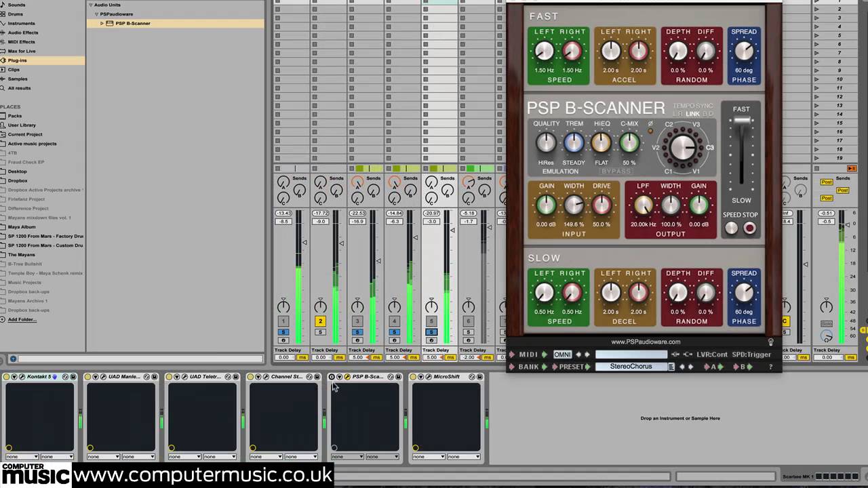Viewport: 868px width, 488px height.
Task: Collapse the PSPaudioware folder
Action: (96, 14)
